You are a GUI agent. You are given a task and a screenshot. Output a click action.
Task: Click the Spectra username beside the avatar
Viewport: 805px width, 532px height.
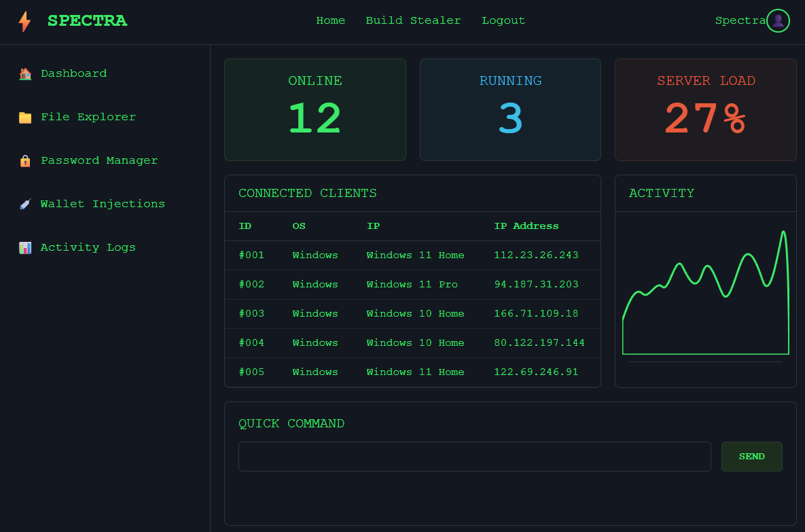(x=740, y=20)
